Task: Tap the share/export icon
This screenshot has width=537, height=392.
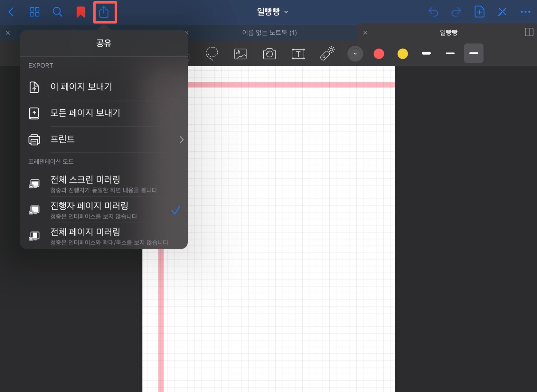Action: [104, 12]
